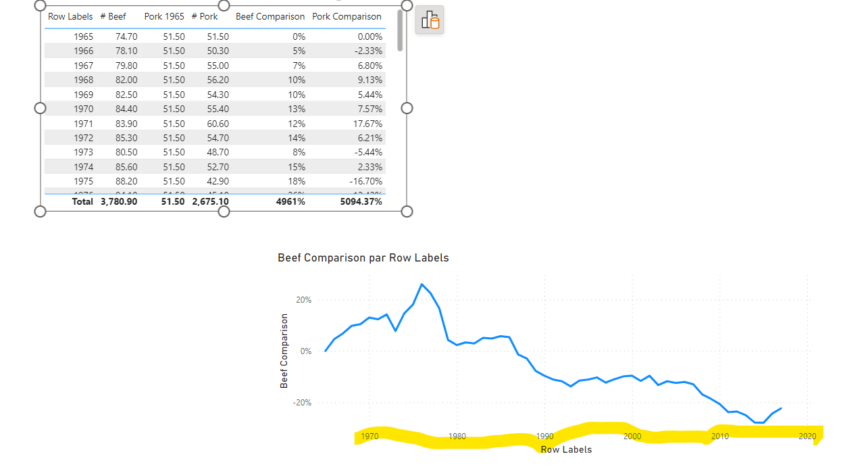This screenshot has height=475, width=868.
Task: Click the # Pork column header
Action: [x=205, y=16]
